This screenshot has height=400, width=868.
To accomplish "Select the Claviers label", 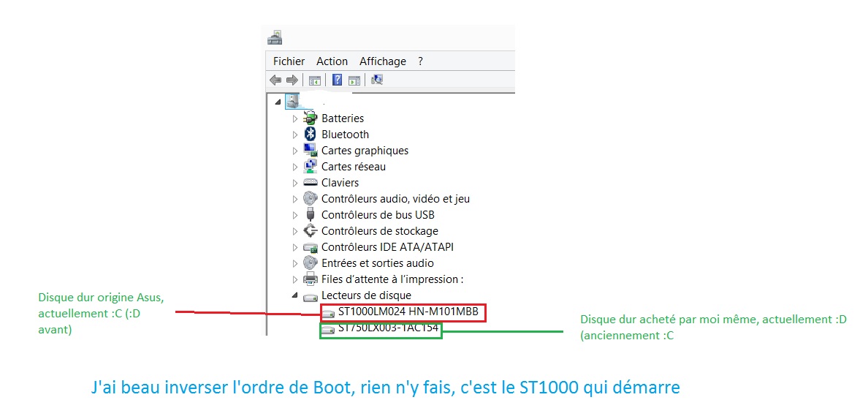I will (x=340, y=182).
